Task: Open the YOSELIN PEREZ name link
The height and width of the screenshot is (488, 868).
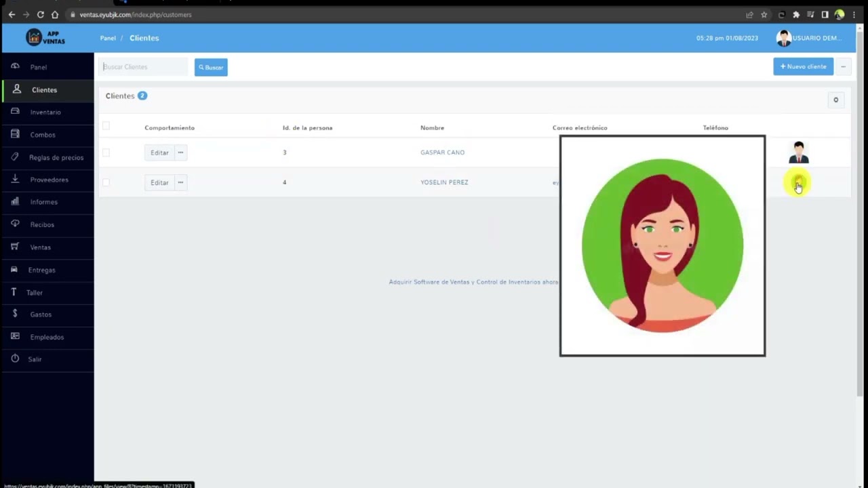Action: (444, 182)
